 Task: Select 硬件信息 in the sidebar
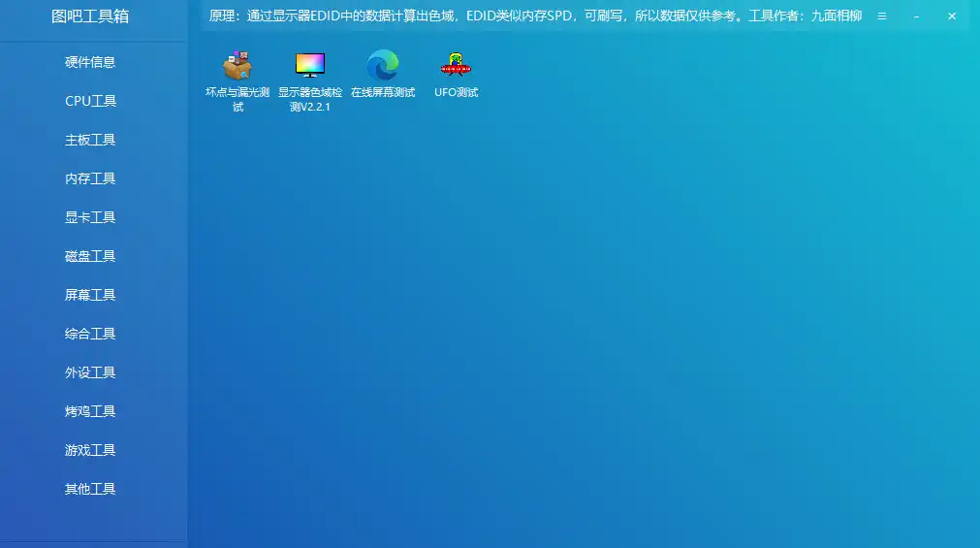90,62
